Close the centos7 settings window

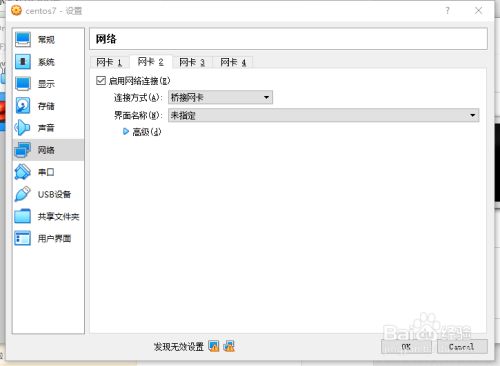point(478,11)
